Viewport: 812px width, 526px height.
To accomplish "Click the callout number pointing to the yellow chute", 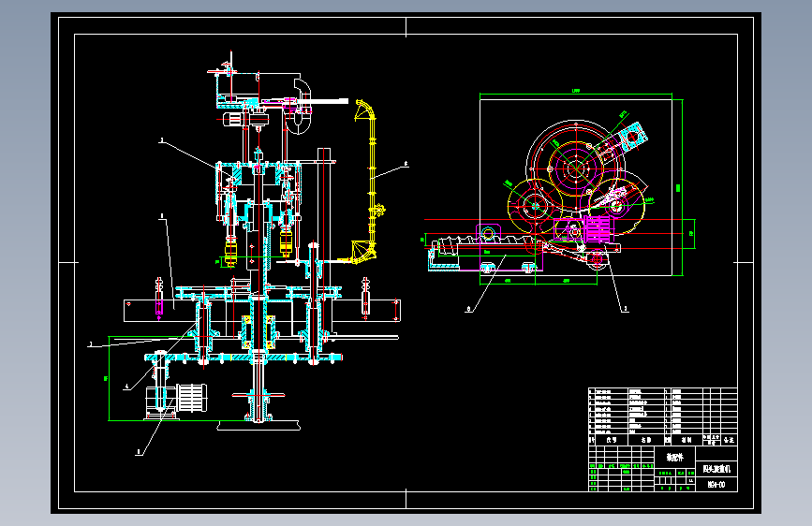I will point(406,164).
